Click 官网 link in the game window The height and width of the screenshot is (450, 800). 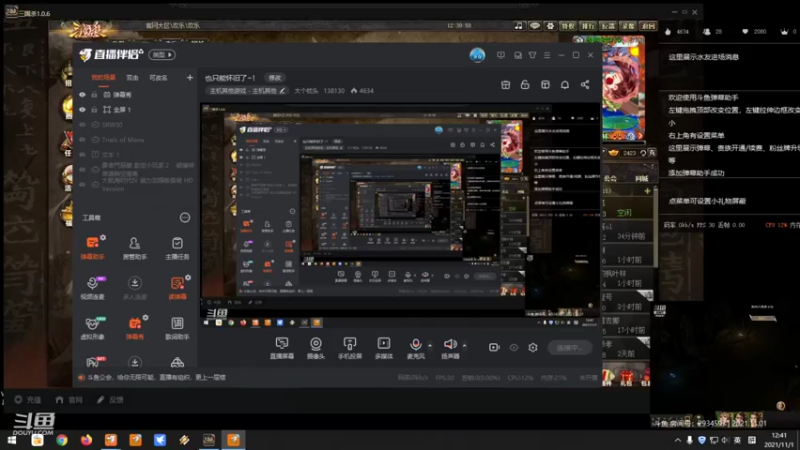(69, 399)
